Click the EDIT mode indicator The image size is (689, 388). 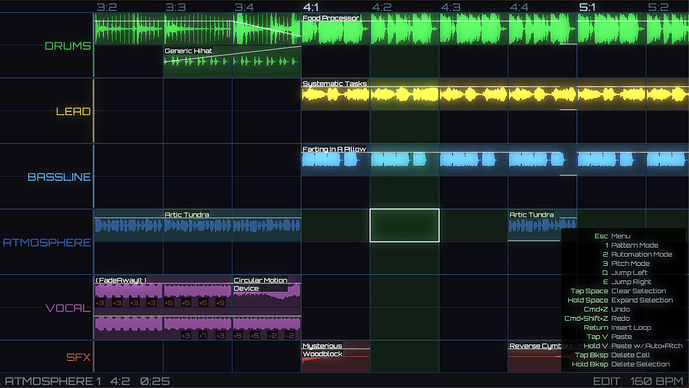point(606,381)
